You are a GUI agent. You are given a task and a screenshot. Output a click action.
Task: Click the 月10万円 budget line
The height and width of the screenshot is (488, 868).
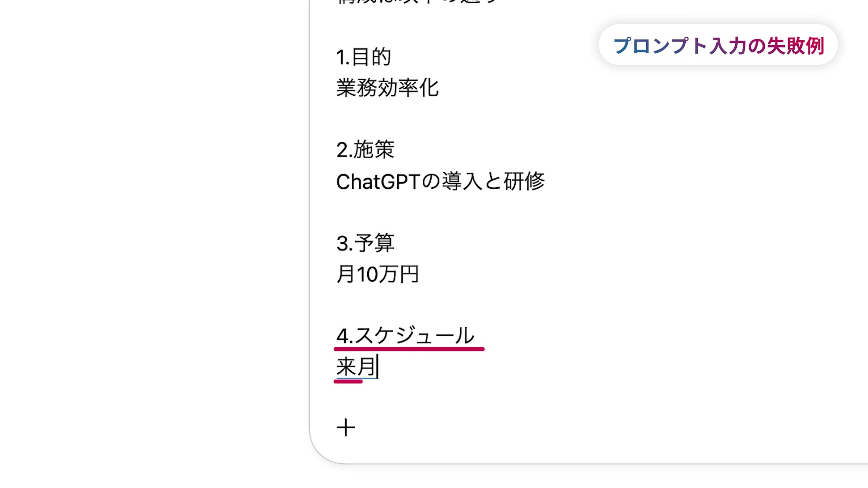[x=377, y=274]
